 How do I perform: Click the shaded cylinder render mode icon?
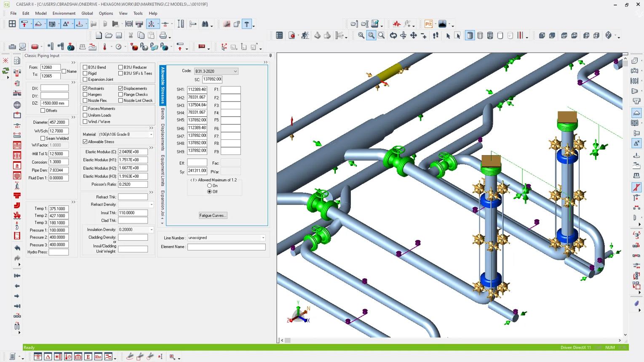(470, 36)
